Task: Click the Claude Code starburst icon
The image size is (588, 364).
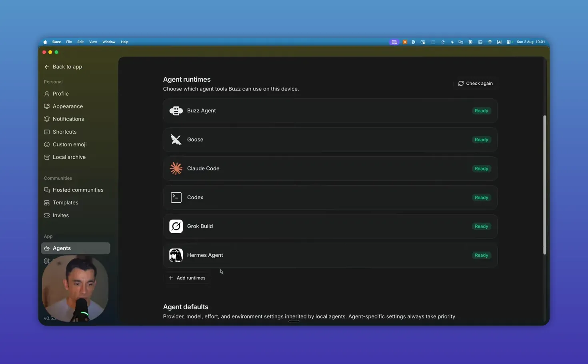Action: [x=176, y=168]
